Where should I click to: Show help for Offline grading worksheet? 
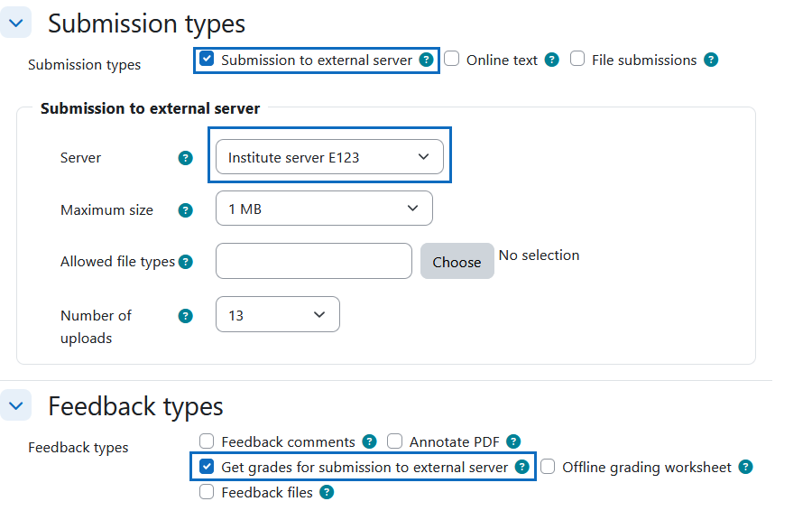(x=745, y=467)
